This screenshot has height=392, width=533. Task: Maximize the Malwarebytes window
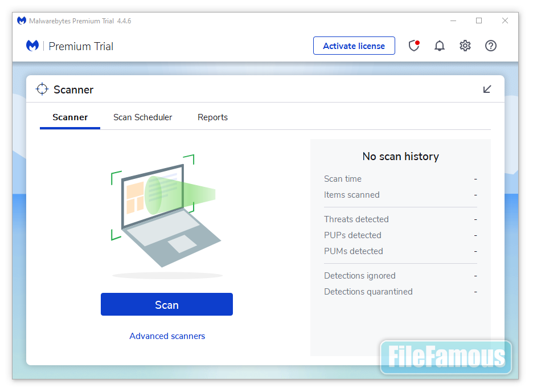(478, 21)
